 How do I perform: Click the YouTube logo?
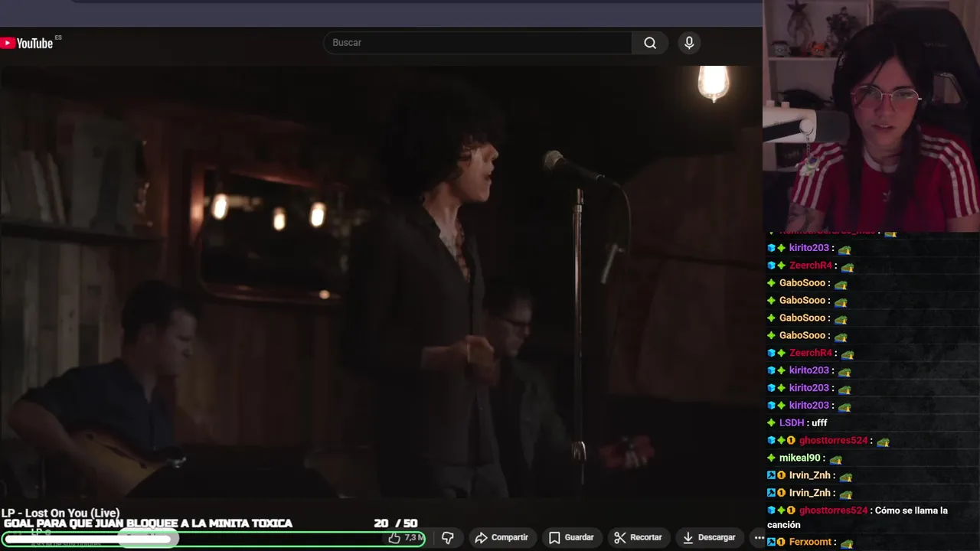tap(28, 43)
